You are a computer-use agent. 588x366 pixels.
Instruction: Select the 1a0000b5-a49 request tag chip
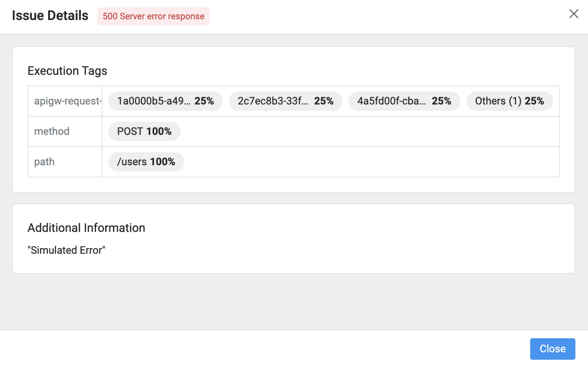tap(165, 101)
